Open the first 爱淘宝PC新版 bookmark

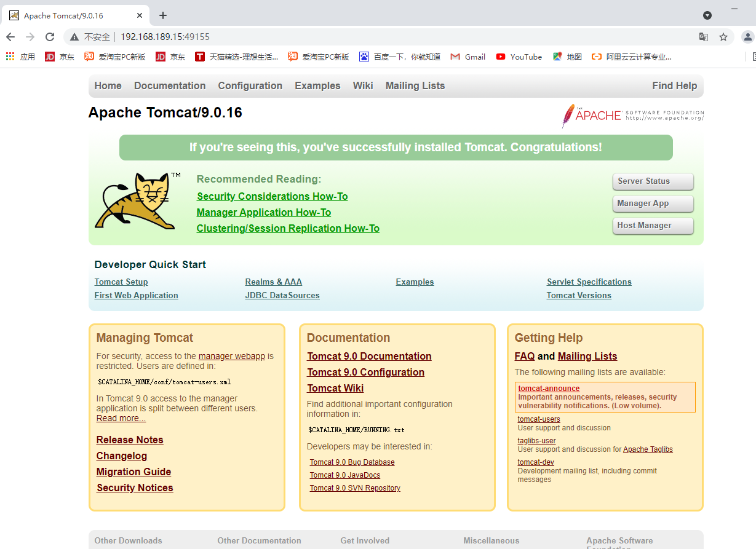coord(116,57)
